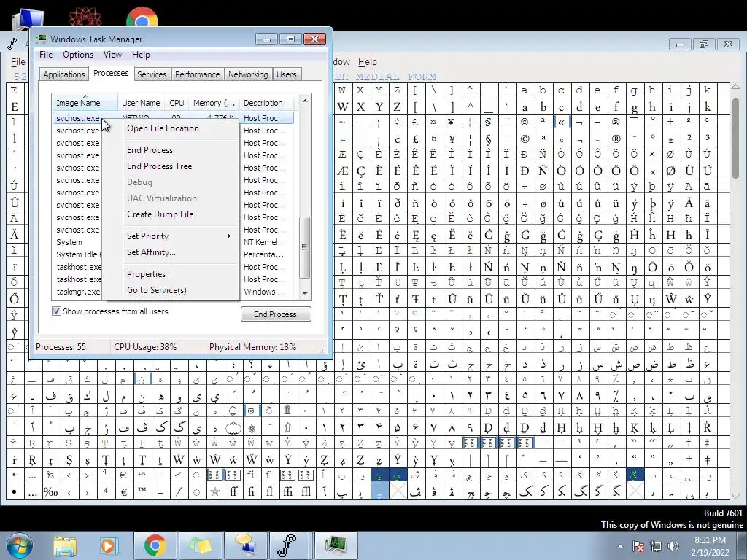
Task: Open the Windows Start orb
Action: (x=19, y=545)
